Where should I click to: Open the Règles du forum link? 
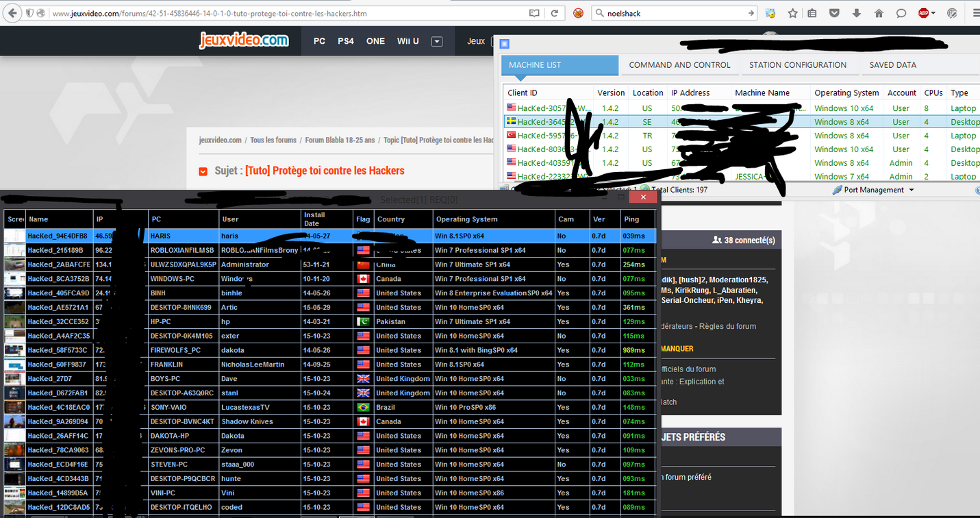click(x=727, y=326)
